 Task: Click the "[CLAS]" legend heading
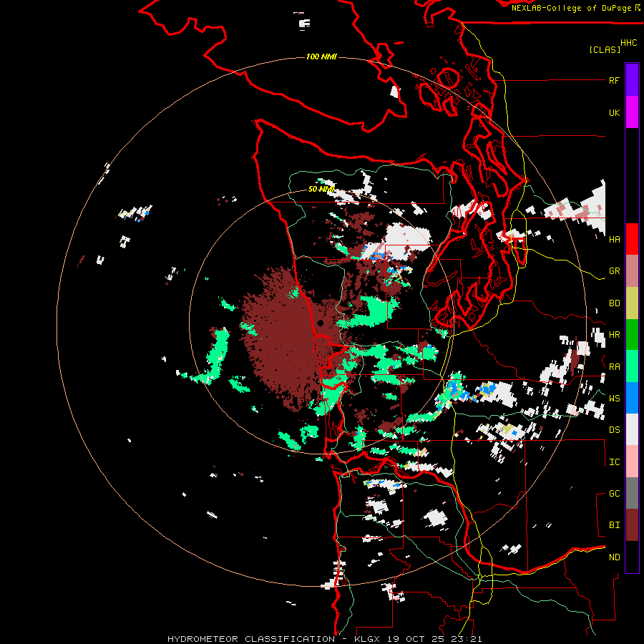tap(605, 49)
